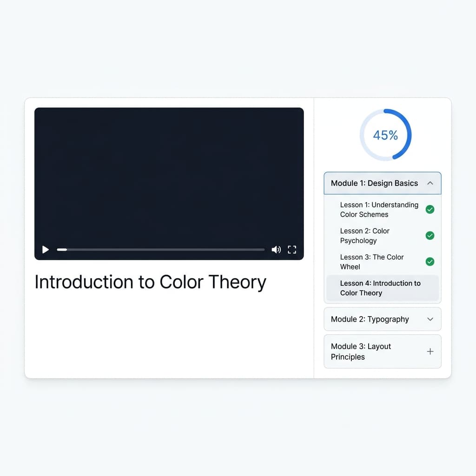Expand Module 2 with its down chevron
Screen dimensions: 476x476
point(430,319)
